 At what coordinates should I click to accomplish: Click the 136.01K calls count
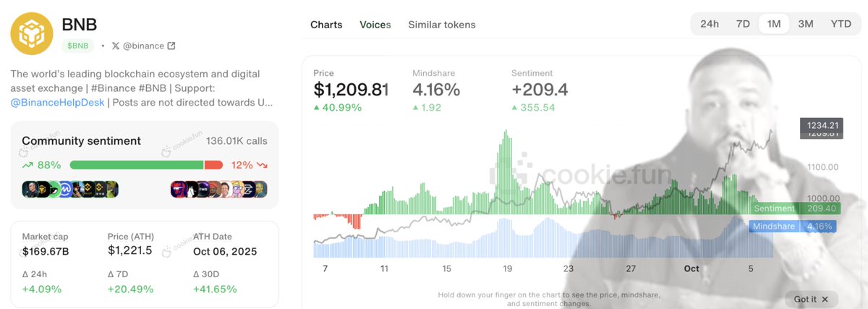pyautogui.click(x=237, y=141)
